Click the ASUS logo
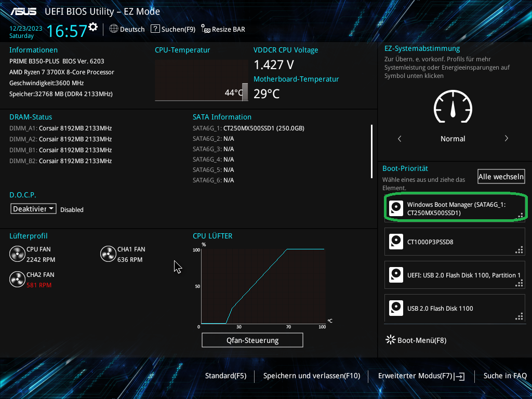532x399 pixels. 23,11
